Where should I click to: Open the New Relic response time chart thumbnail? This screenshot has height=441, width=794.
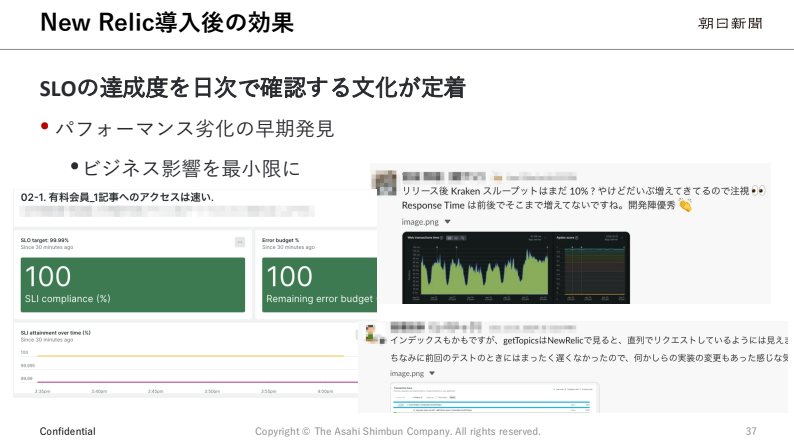[x=515, y=268]
